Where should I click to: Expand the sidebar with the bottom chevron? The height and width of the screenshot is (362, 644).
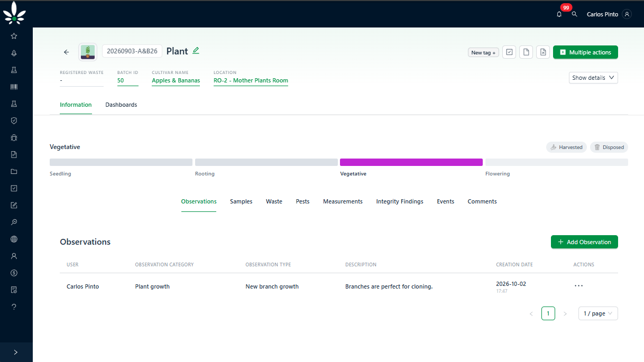tap(16, 352)
